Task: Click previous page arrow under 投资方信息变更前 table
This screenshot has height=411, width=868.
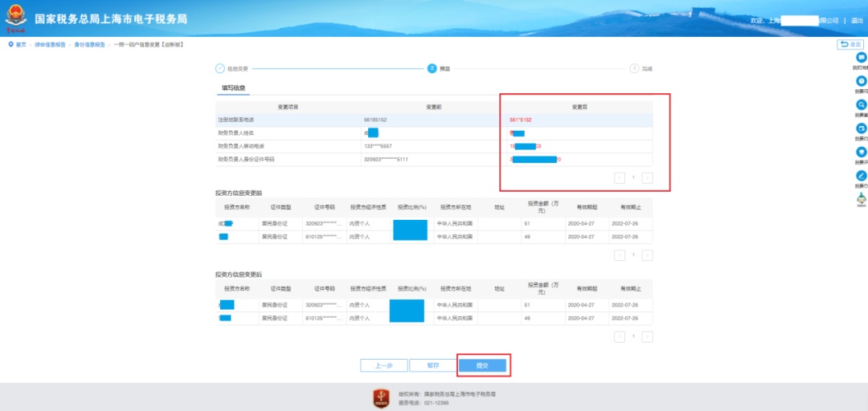Action: point(620,255)
